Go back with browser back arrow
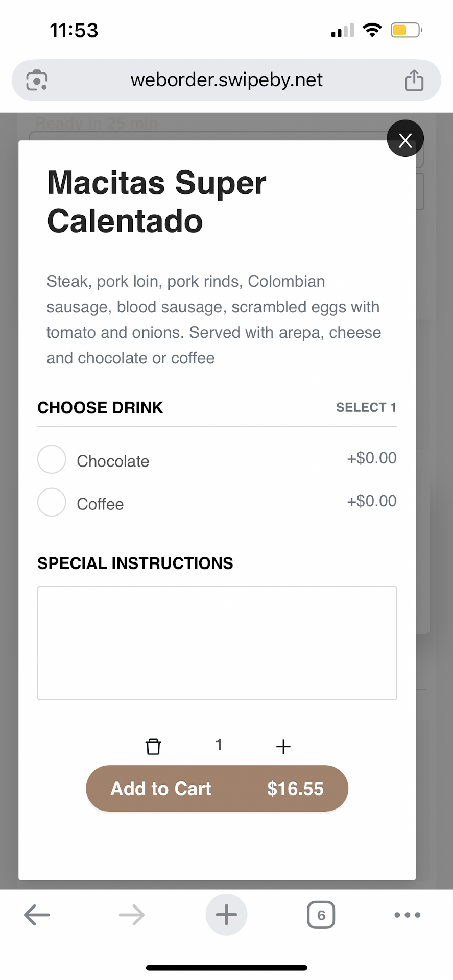The width and height of the screenshot is (453, 980). [37, 915]
